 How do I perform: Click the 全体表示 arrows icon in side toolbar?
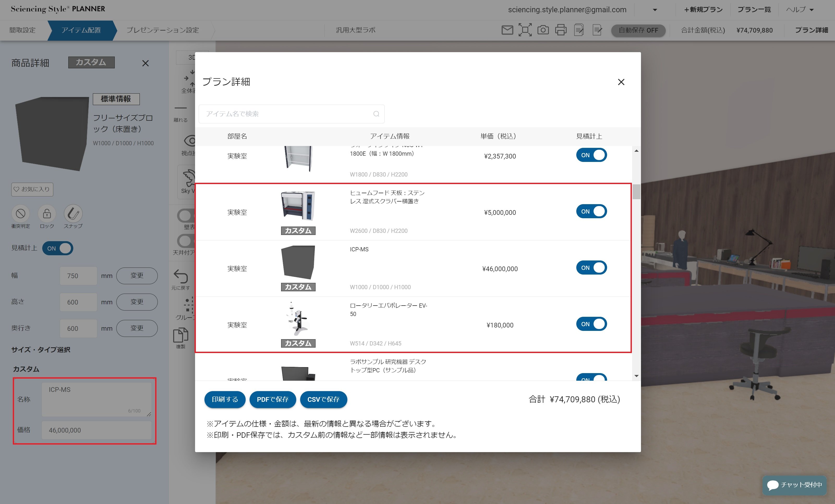coord(190,78)
